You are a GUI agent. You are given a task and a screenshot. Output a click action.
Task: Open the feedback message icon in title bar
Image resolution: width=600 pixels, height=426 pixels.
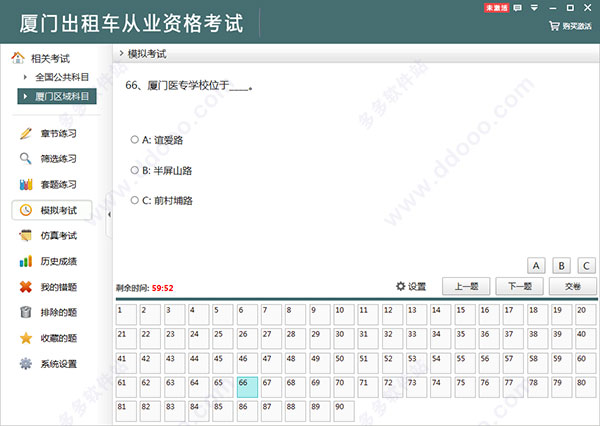517,8
